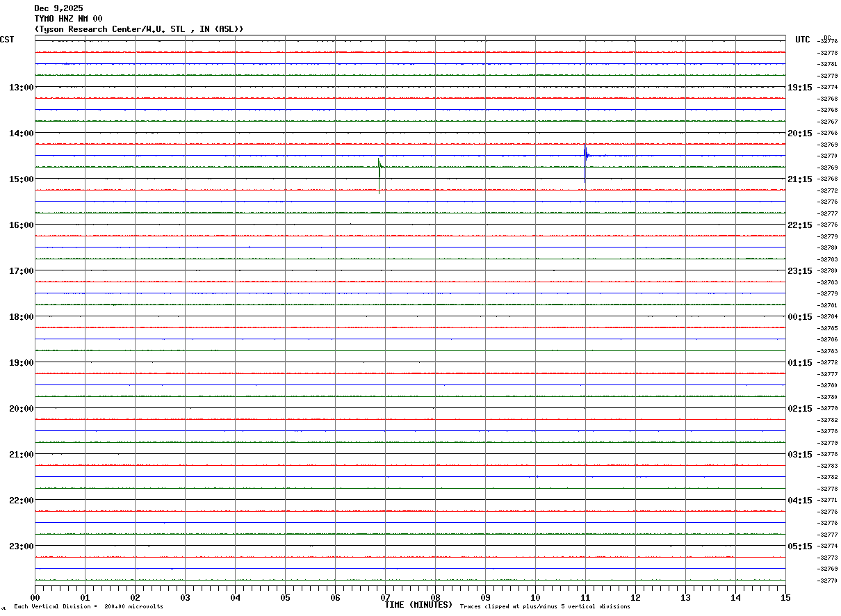Click DC value -32772 beside 01:15 UTC
Screen dimensions: 841x616
pos(828,362)
